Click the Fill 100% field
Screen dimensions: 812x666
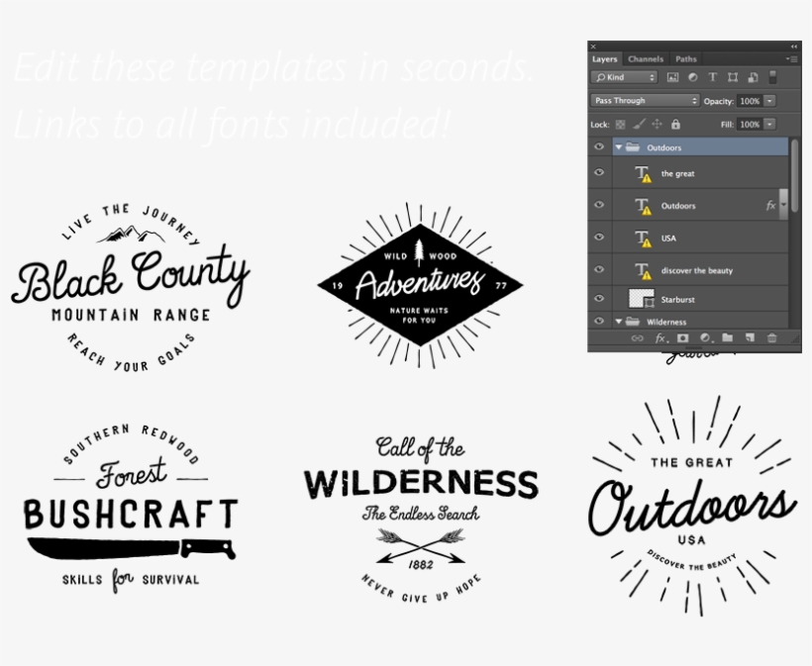coord(750,125)
